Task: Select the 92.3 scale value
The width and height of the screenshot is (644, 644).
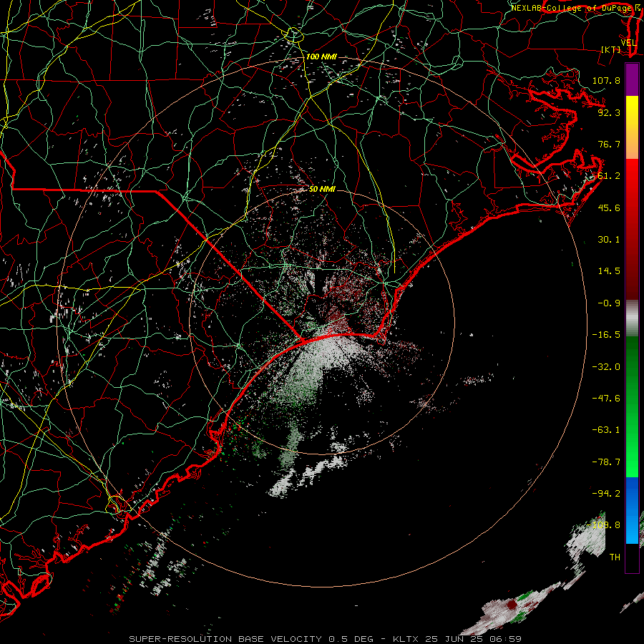Action: click(609, 112)
